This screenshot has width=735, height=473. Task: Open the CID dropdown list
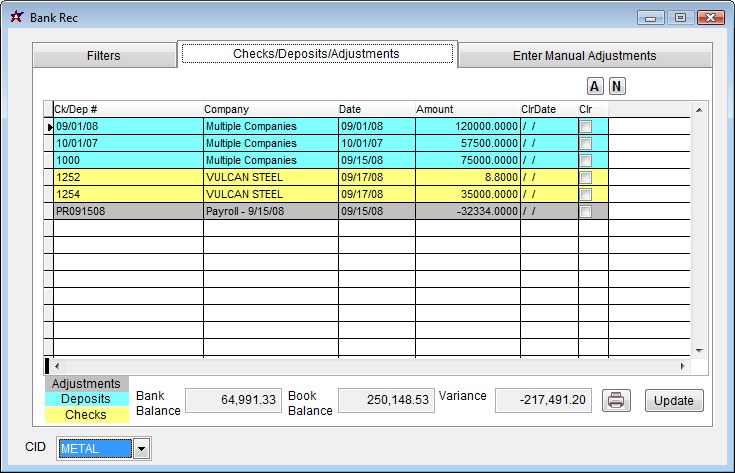point(142,449)
